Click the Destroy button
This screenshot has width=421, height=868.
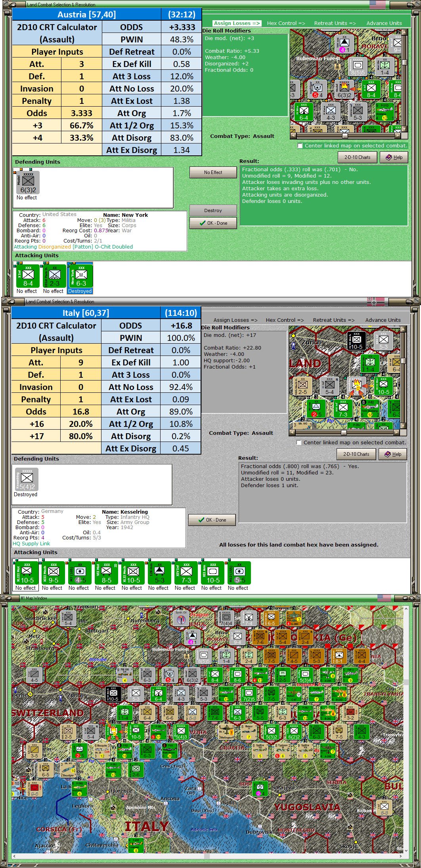pos(213,210)
